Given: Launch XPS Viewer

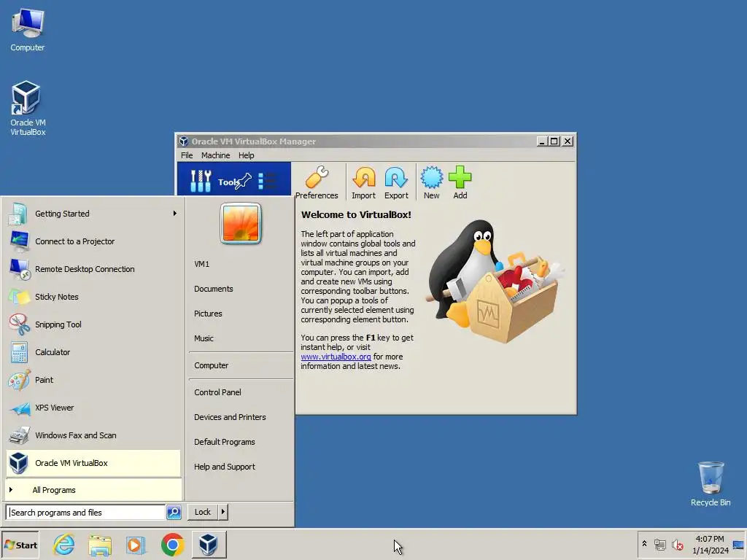Looking at the screenshot, I should pos(93,408).
